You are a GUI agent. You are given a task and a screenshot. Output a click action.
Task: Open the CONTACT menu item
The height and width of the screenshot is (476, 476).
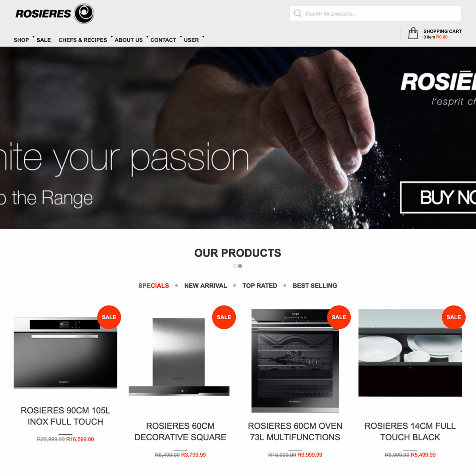click(x=163, y=40)
